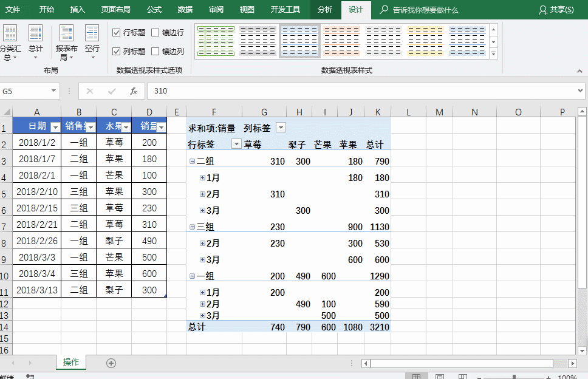Click the formula bar cancel X icon
This screenshot has height=379, width=588.
[x=90, y=91]
